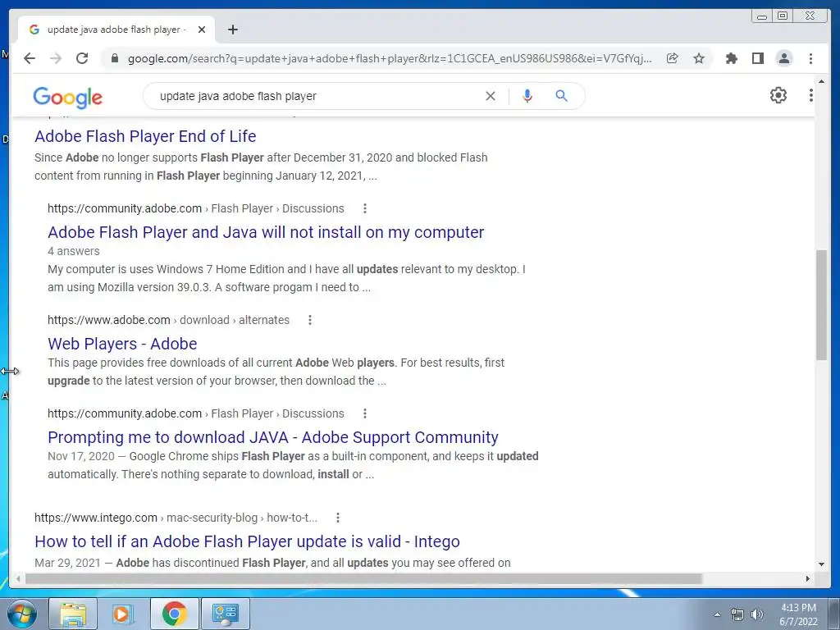Open the Chrome profile avatar

[x=783, y=58]
